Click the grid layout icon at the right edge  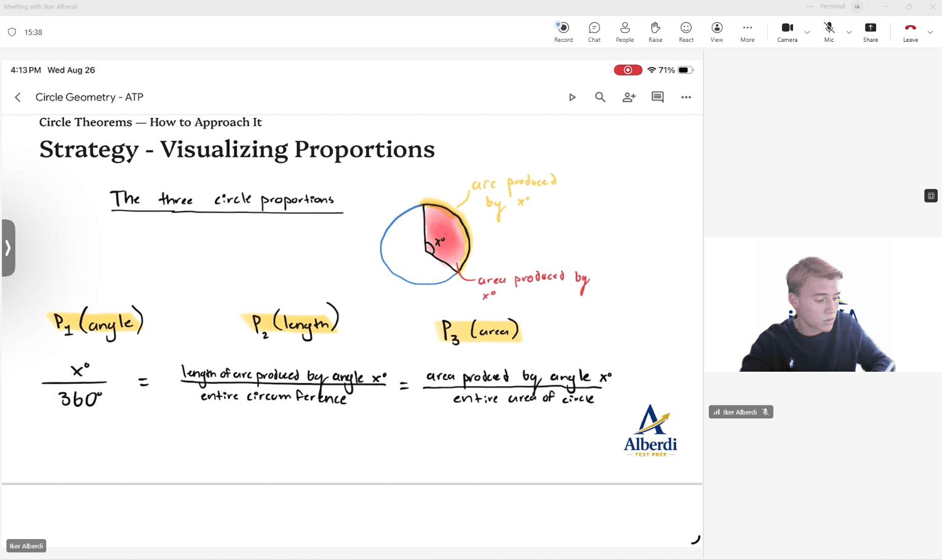pyautogui.click(x=931, y=196)
